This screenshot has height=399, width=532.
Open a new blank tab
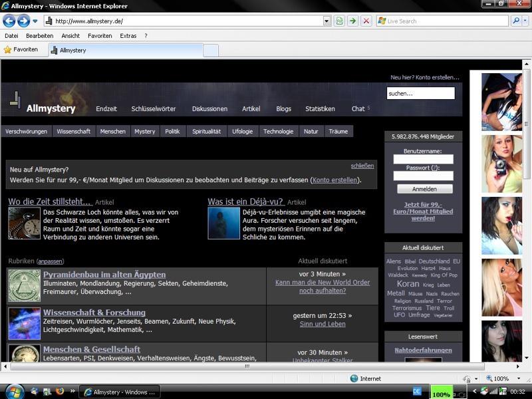211,51
